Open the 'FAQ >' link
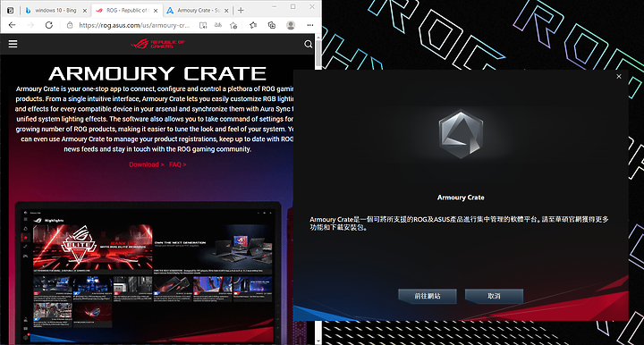Screen dimensions: 644x345 [177, 164]
